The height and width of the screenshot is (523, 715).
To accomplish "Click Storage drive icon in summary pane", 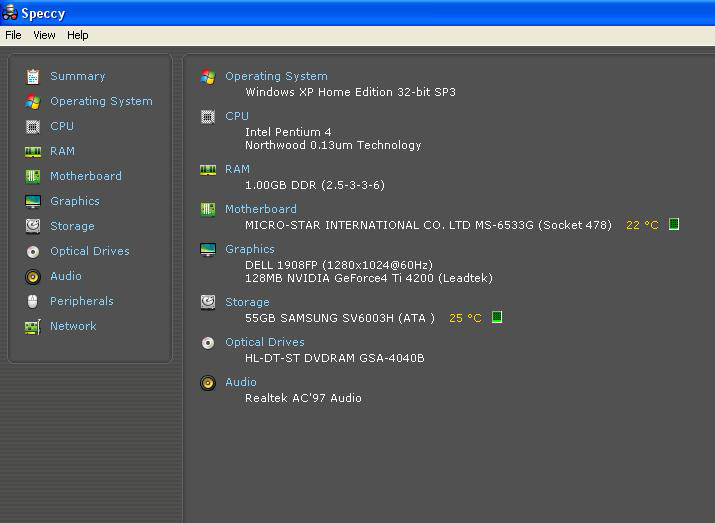I will [208, 302].
